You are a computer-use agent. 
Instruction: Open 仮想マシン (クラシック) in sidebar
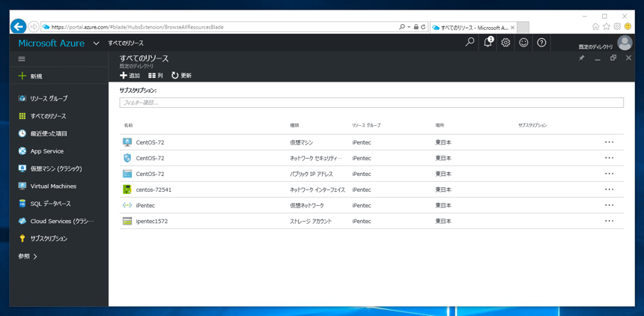[50, 168]
